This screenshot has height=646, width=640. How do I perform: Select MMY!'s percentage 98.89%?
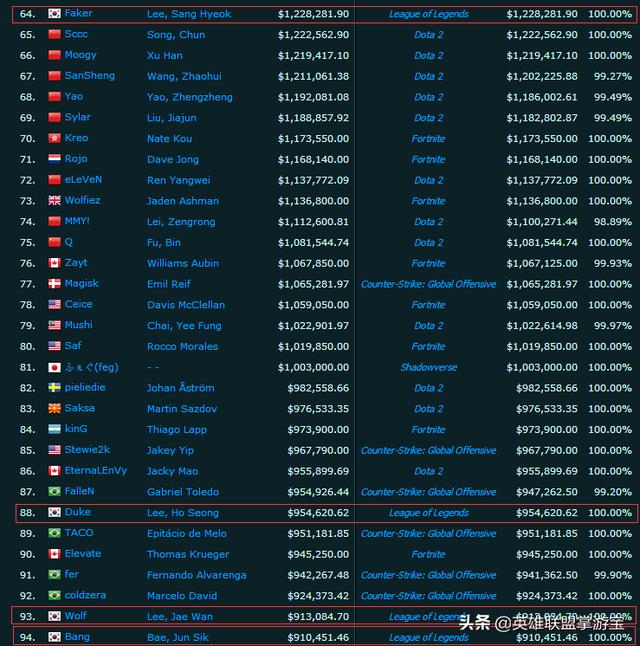[x=612, y=222]
